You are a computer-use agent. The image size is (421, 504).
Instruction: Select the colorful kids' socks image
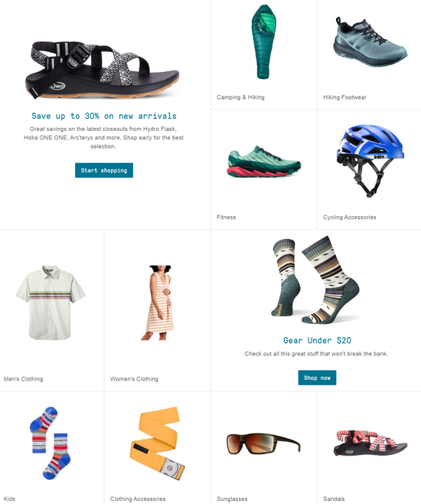(50, 443)
